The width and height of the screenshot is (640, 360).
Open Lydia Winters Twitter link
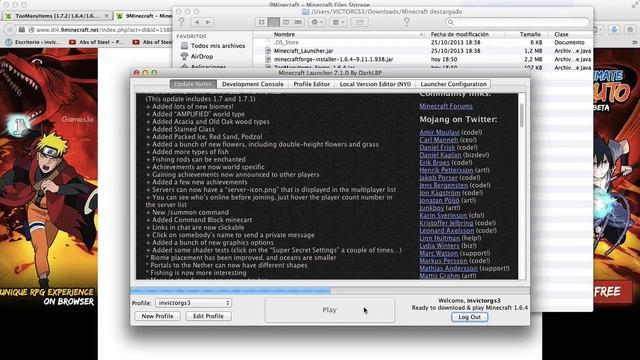click(439, 246)
